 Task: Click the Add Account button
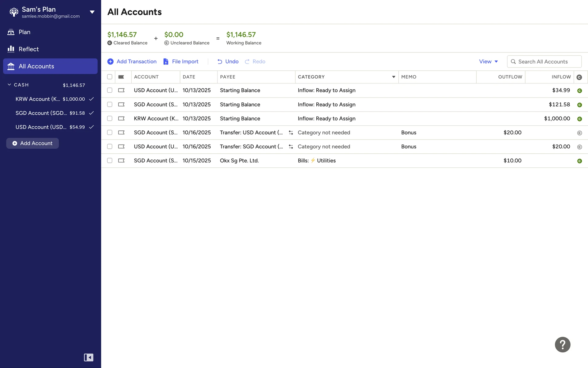point(32,143)
